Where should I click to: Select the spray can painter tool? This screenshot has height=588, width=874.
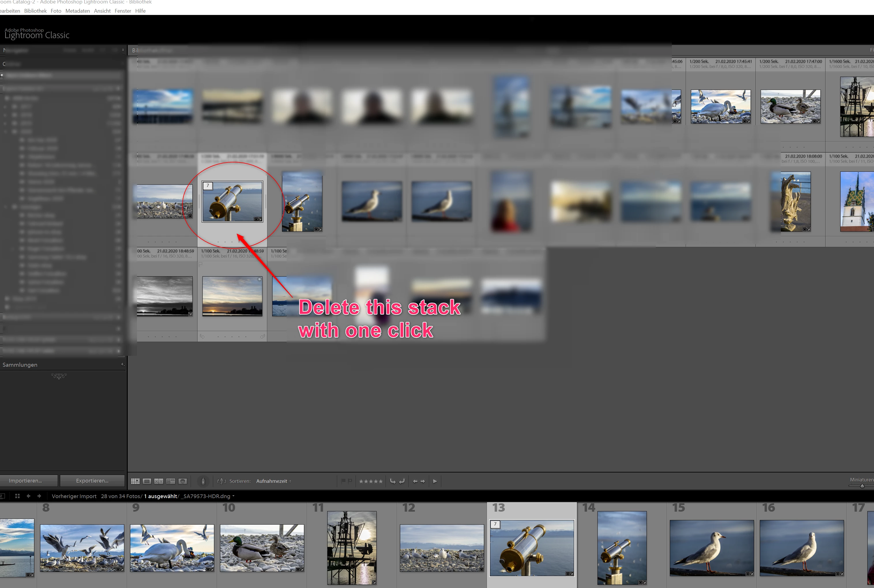point(203,481)
